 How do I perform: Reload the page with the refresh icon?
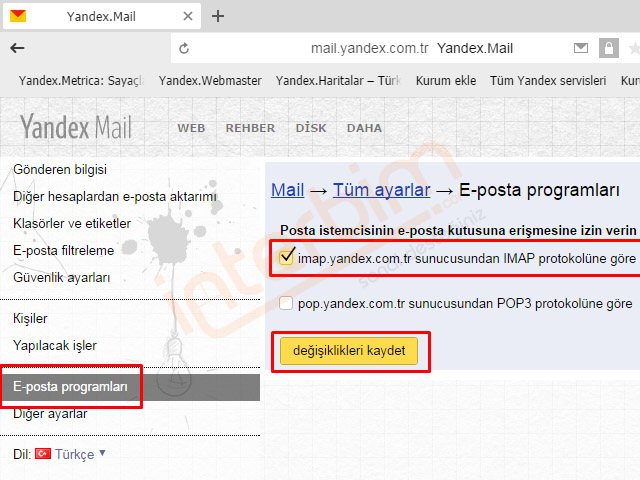coord(184,48)
